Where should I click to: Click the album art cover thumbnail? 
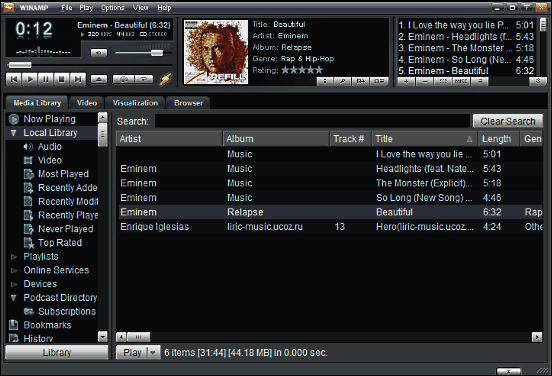pos(216,52)
